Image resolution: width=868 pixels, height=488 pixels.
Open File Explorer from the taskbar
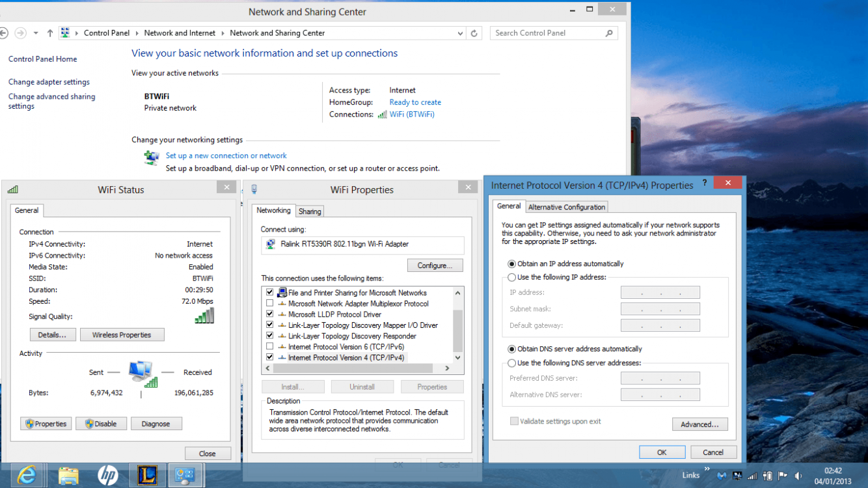click(x=68, y=476)
